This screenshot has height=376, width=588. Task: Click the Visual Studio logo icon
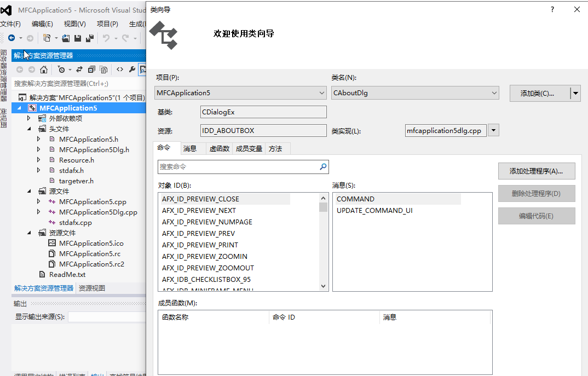tap(7, 10)
